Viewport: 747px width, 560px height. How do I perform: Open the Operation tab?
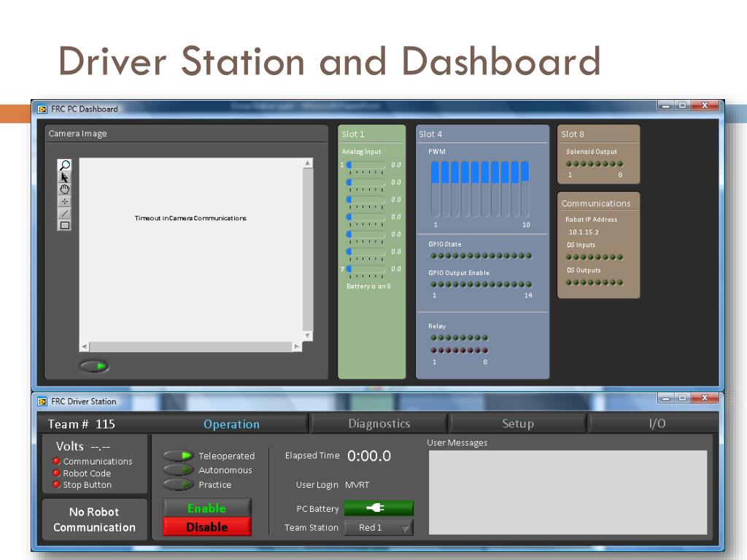[231, 424]
